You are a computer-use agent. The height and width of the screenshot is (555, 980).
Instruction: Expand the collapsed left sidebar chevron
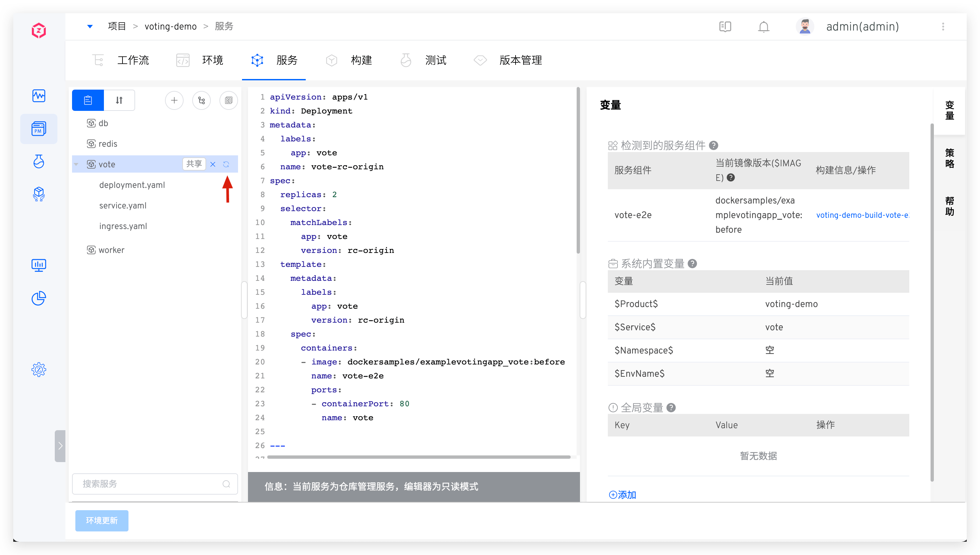click(60, 445)
